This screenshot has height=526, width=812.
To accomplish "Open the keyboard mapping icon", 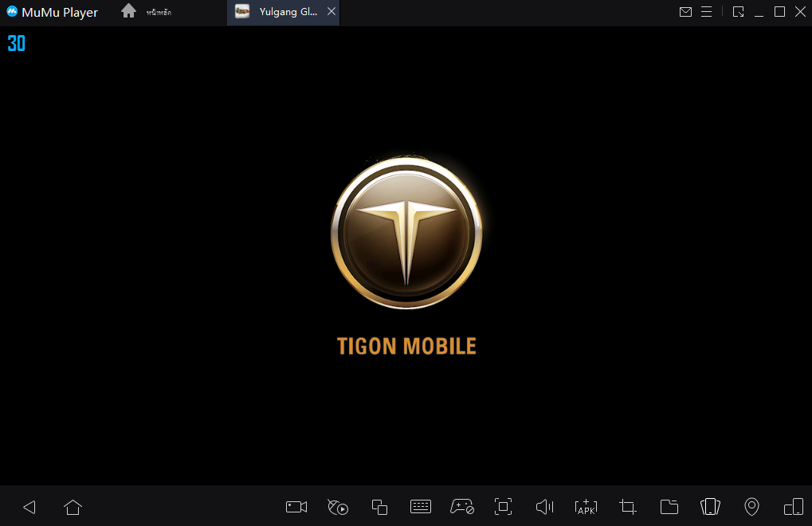I will tap(421, 507).
